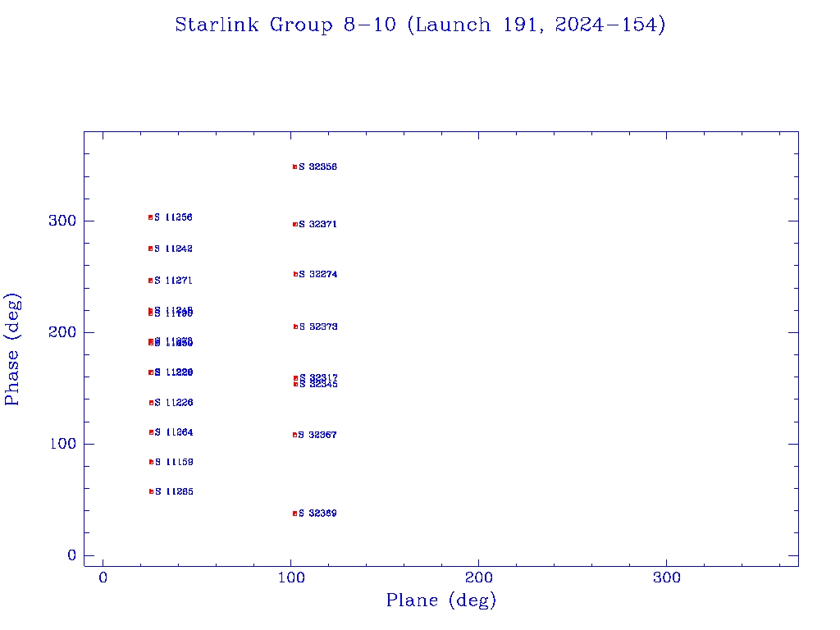Click the 200 tick on Plane axis
Viewport: 840px width, 630px height.
478,577
